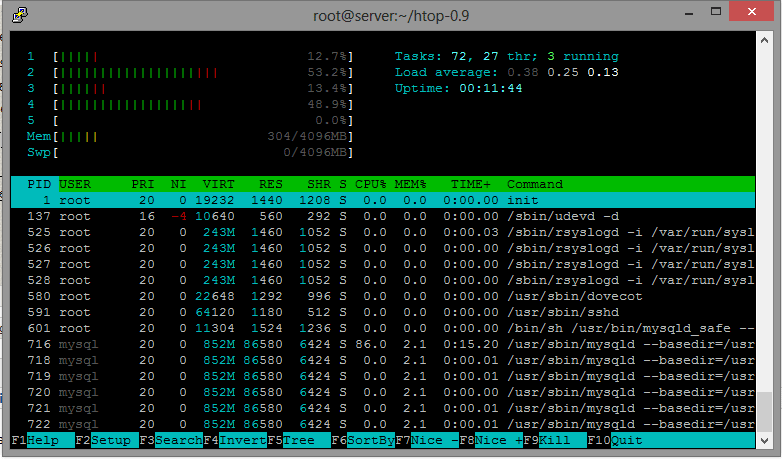Select mysqld process with PID 718

pyautogui.click(x=383, y=360)
